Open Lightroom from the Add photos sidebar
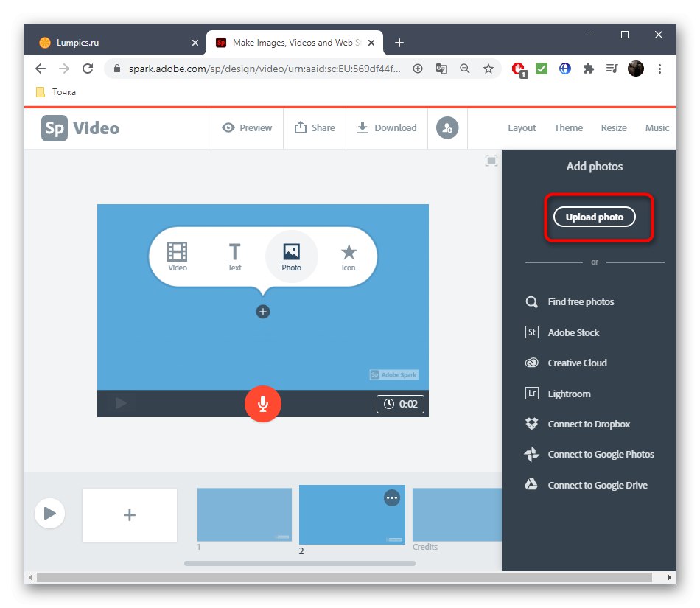 (567, 393)
